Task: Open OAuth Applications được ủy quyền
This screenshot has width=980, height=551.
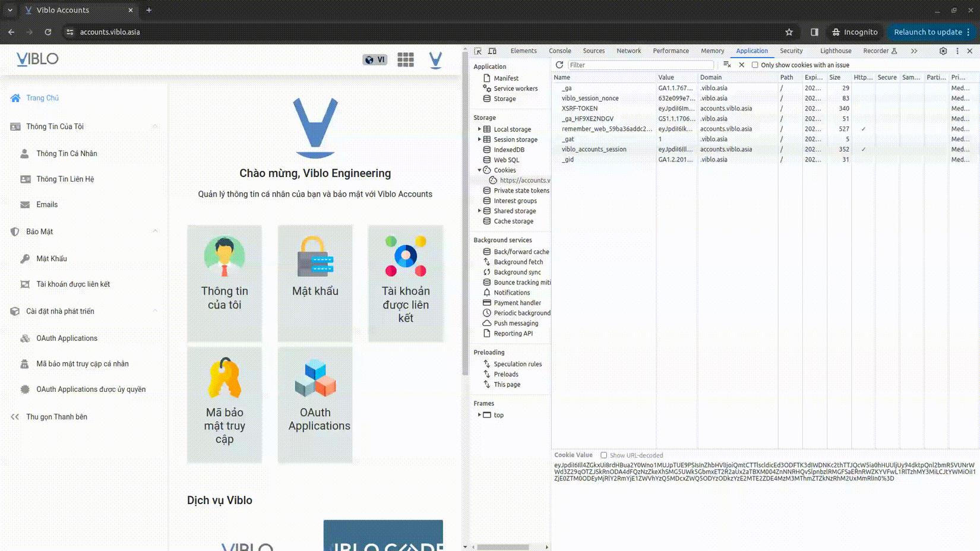Action: (91, 389)
